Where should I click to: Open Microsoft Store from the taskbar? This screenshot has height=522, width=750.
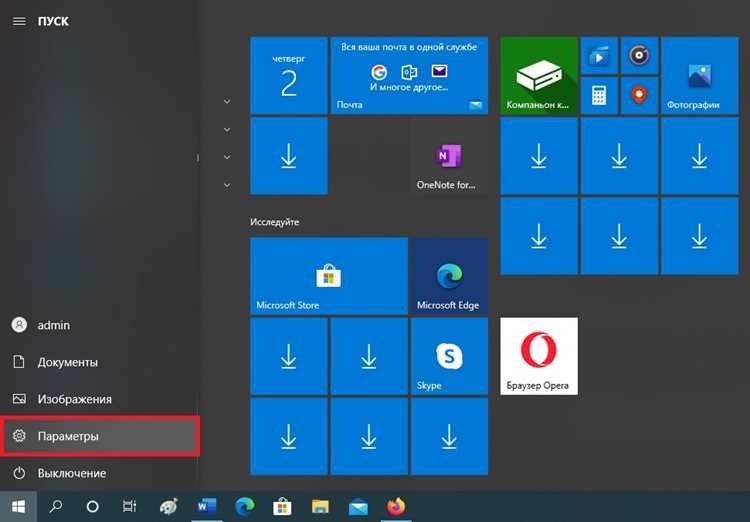point(282,506)
